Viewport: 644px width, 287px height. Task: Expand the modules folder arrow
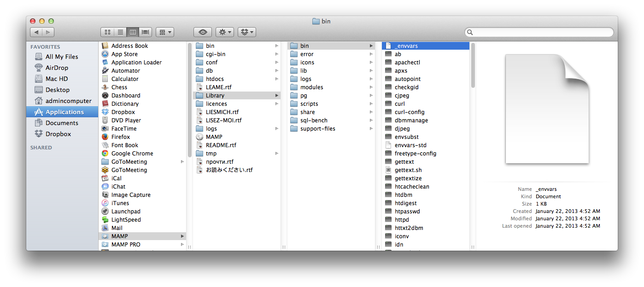(371, 87)
